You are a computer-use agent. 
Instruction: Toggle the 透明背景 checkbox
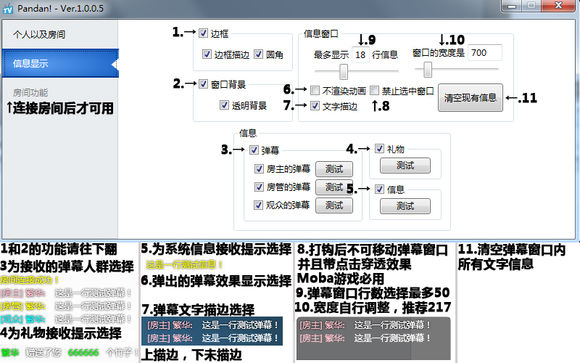(x=224, y=105)
